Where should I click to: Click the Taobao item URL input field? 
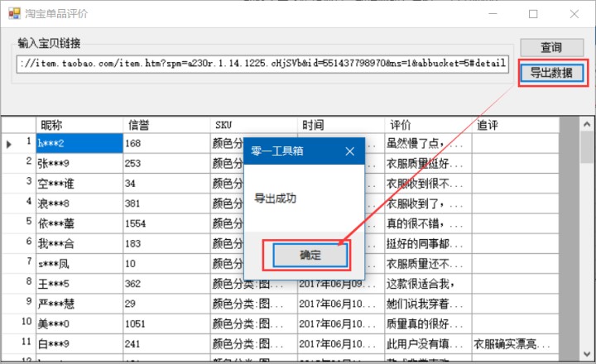point(262,65)
